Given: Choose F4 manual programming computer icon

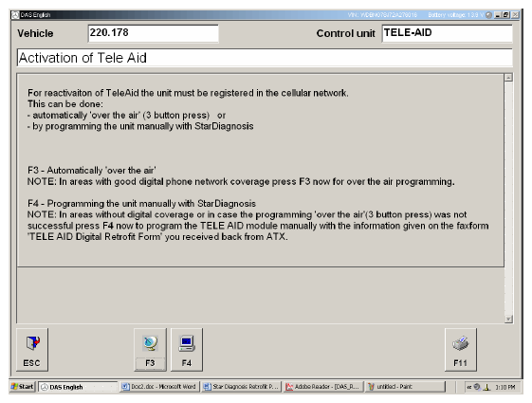Looking at the screenshot, I should click(187, 350).
